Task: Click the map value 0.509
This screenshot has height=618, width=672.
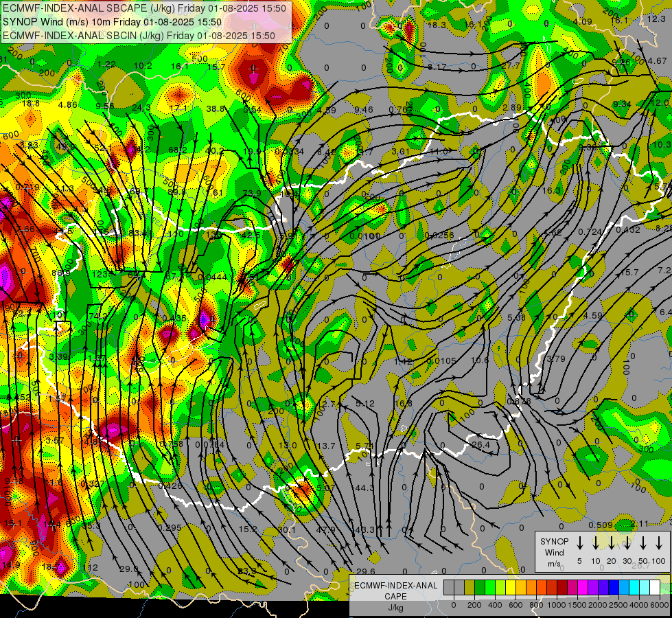Action: point(600,525)
